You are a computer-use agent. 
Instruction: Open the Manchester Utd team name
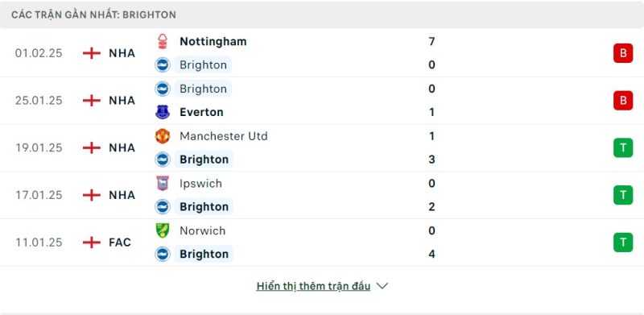(x=224, y=136)
